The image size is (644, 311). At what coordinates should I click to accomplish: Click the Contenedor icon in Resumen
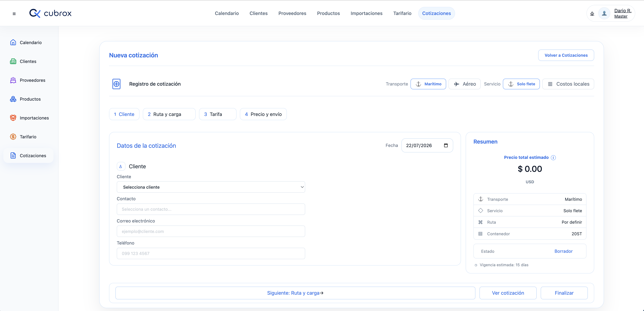[480, 233]
